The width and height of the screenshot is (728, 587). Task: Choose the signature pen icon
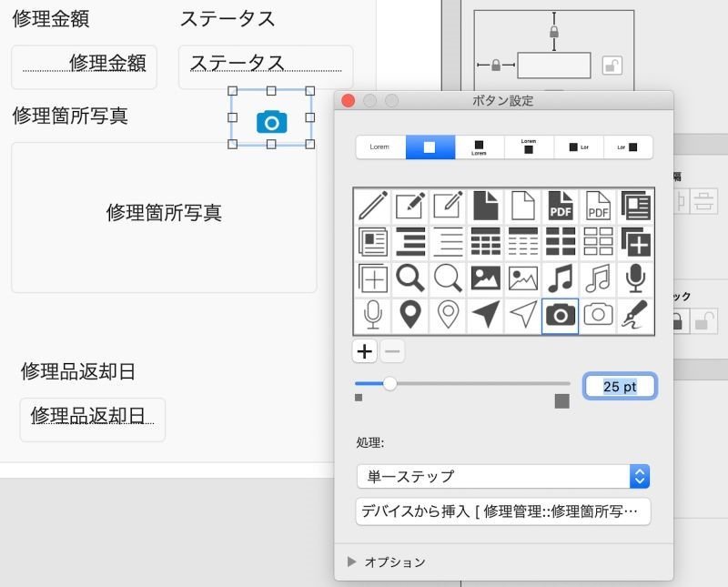635,315
